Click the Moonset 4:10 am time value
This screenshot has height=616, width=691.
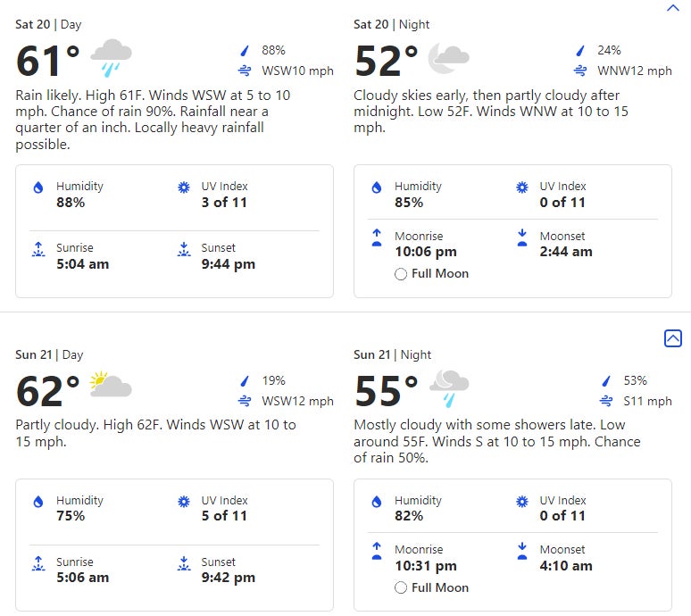566,565
